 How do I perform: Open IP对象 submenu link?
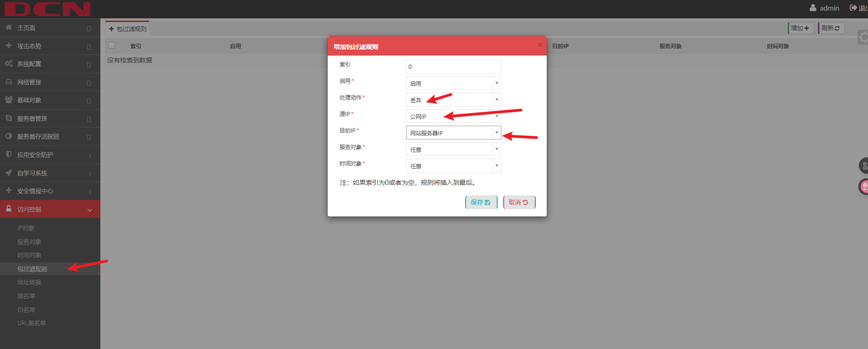[x=26, y=228]
